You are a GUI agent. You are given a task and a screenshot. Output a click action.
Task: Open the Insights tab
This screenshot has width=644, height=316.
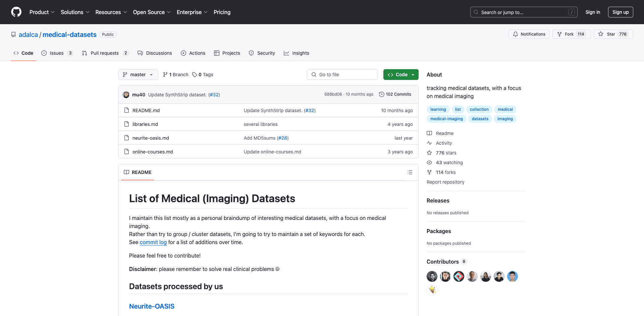point(297,53)
